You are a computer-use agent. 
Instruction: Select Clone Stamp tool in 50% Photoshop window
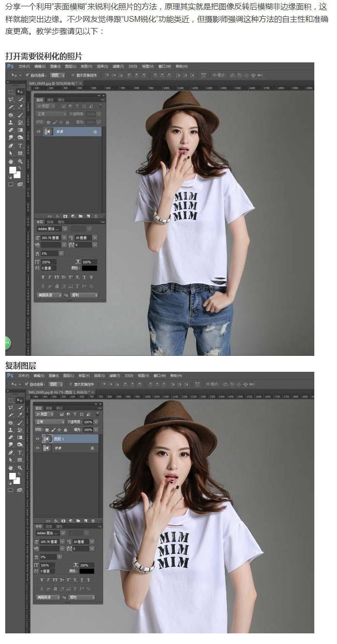(11, 122)
